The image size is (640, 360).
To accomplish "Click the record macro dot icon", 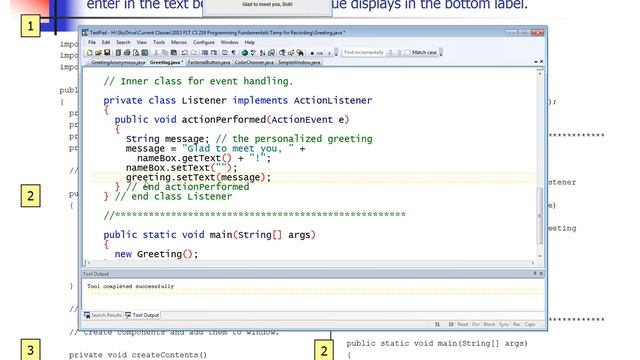I will point(312,53).
